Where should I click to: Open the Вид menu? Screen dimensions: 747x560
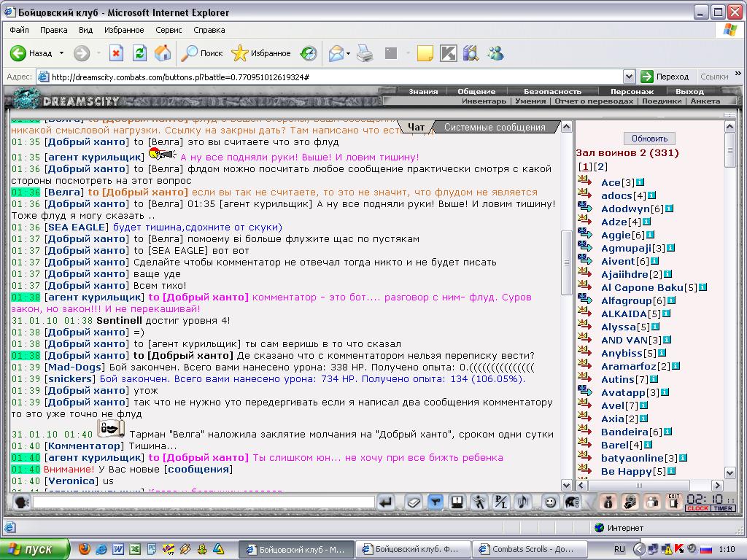tap(86, 30)
